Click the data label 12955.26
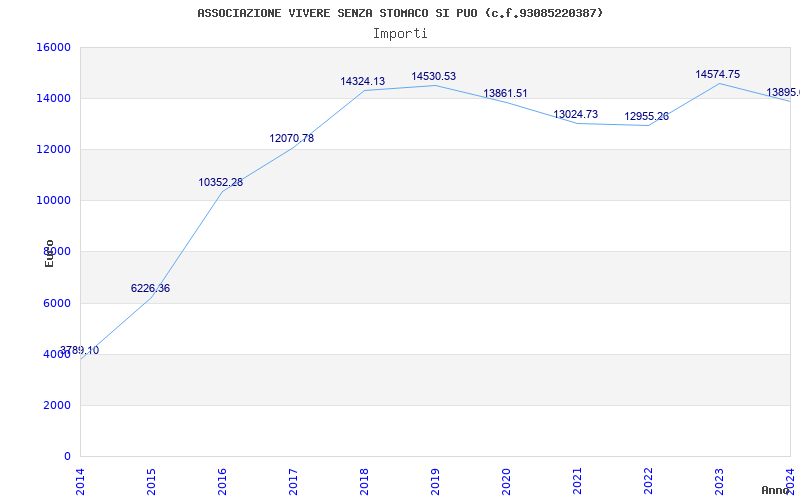 pyautogui.click(x=646, y=116)
